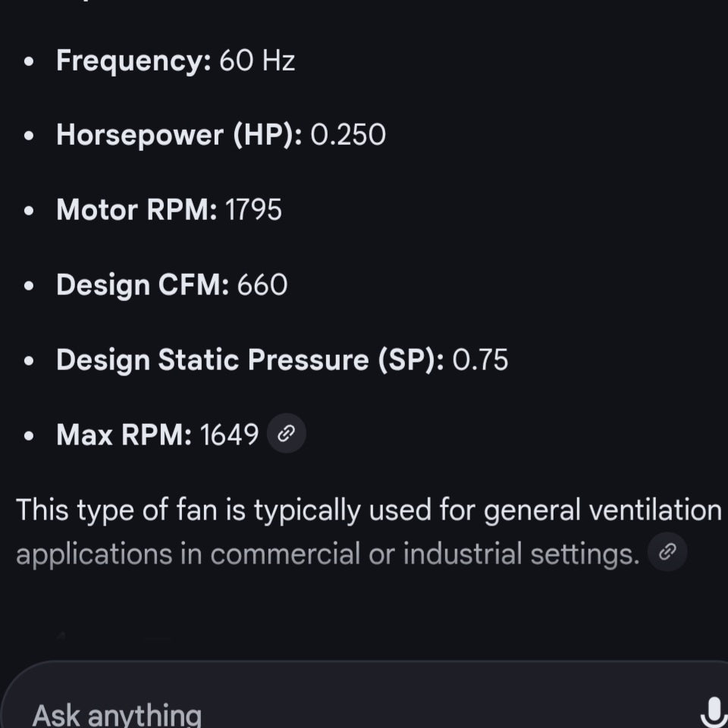728x728 pixels.
Task: Click the 'general ventilation' text in the paragraph
Action: (602, 510)
